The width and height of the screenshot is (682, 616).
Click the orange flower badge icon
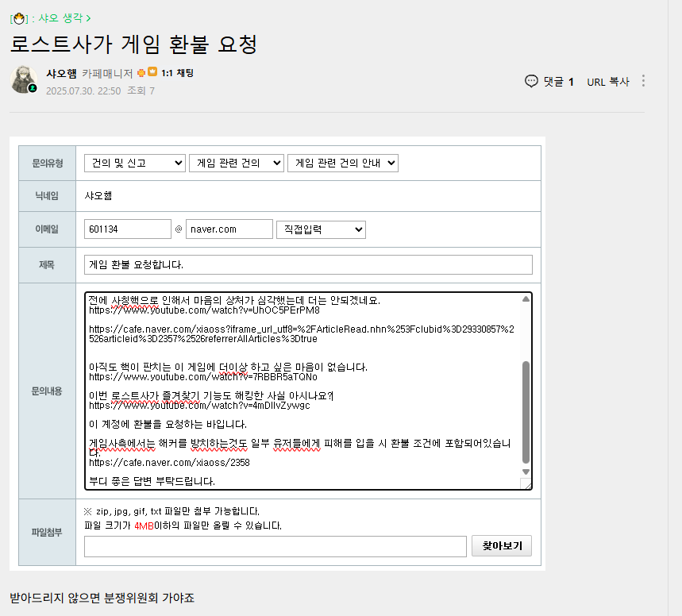[x=141, y=73]
